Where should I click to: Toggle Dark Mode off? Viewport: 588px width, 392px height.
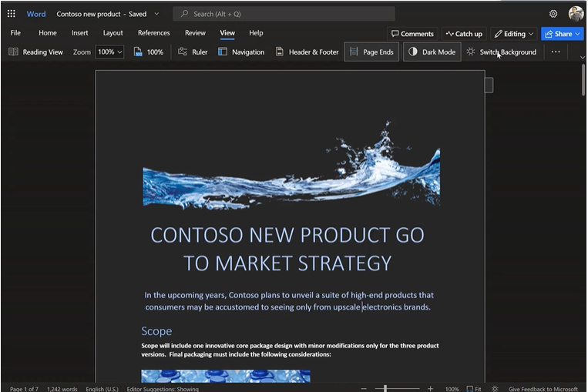[432, 52]
